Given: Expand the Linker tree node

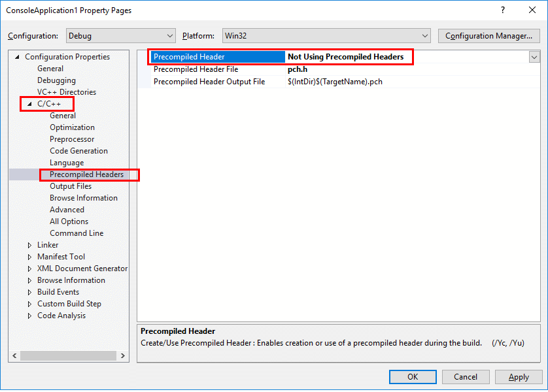Looking at the screenshot, I should click(x=29, y=244).
